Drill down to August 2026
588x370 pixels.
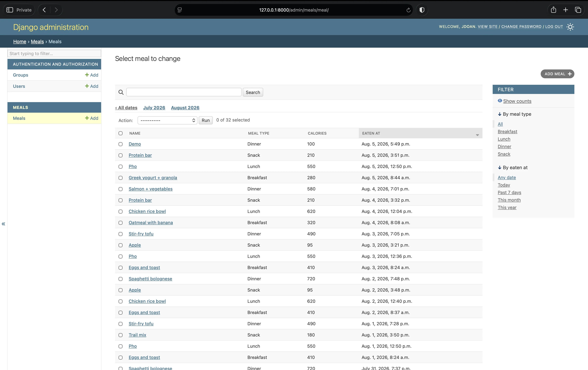pos(185,108)
